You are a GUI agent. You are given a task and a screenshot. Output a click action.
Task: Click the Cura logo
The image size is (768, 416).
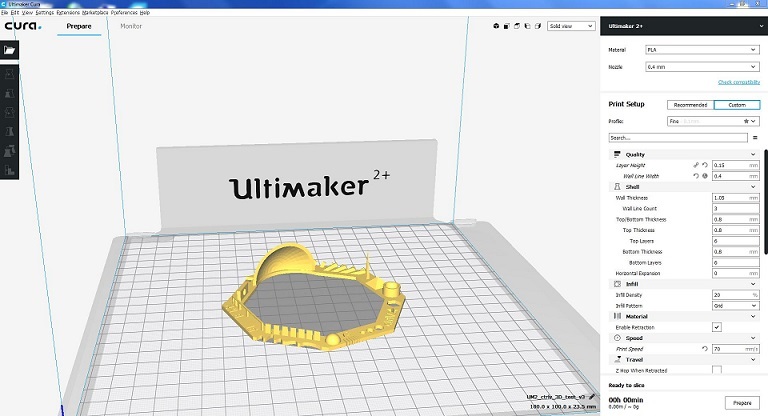(x=23, y=25)
